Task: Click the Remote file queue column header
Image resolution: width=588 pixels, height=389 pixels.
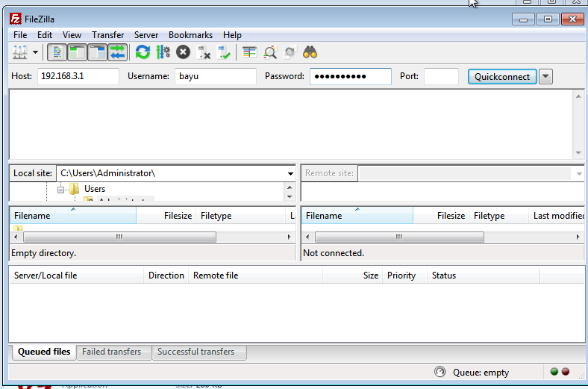Action: (255, 276)
